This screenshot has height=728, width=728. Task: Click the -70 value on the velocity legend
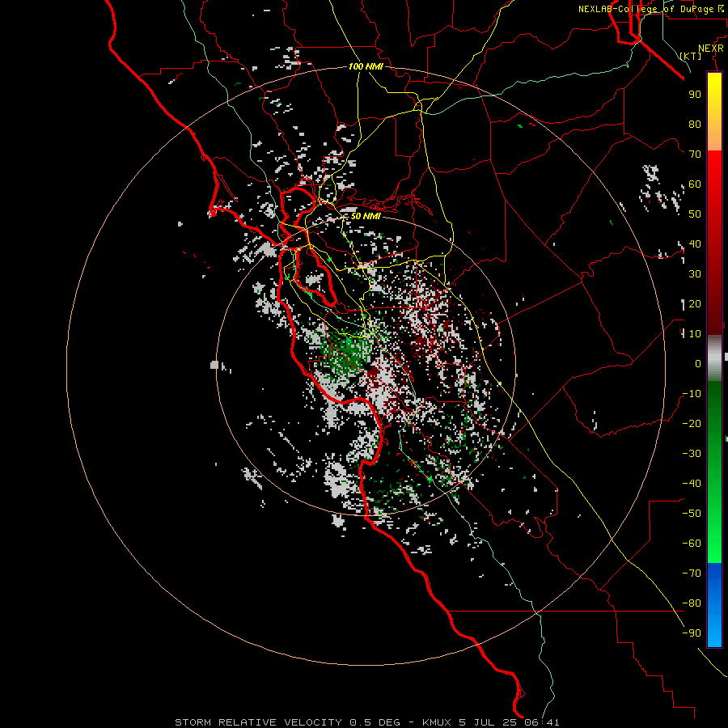pos(692,574)
